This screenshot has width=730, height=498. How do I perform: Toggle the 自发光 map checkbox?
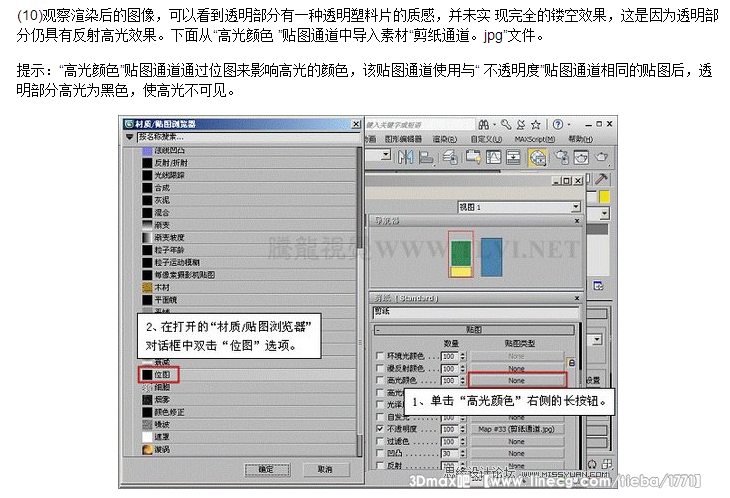[380, 417]
